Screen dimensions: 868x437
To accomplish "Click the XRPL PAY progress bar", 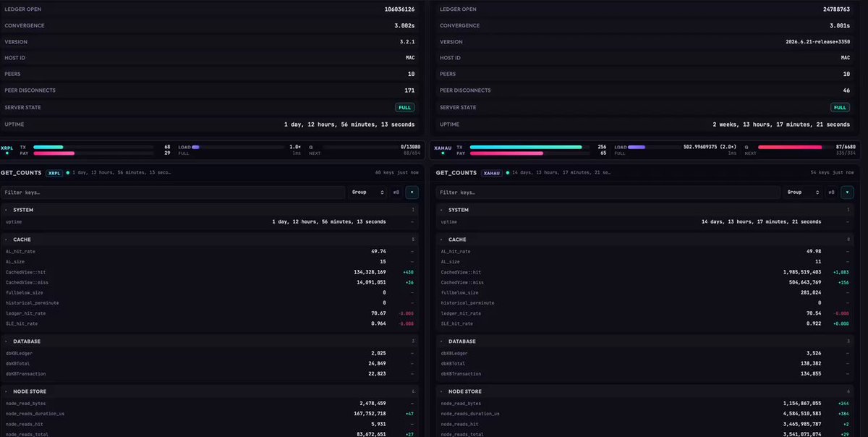I will tap(93, 153).
